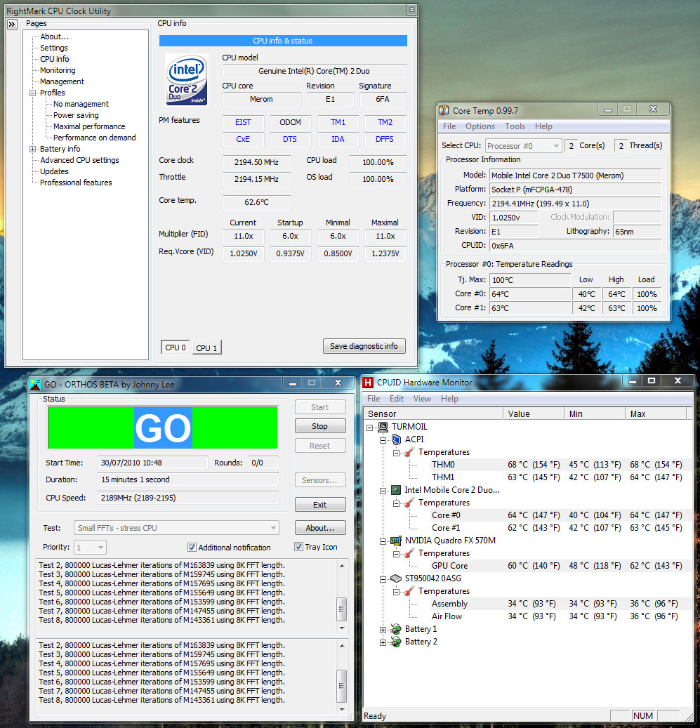
Task: Click the ACPI chip icon
Action: point(397,439)
